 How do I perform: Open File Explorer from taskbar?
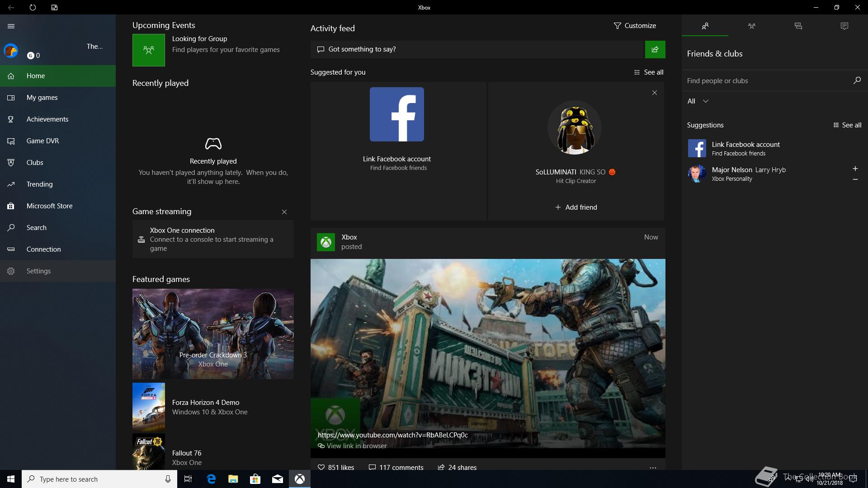coord(233,479)
